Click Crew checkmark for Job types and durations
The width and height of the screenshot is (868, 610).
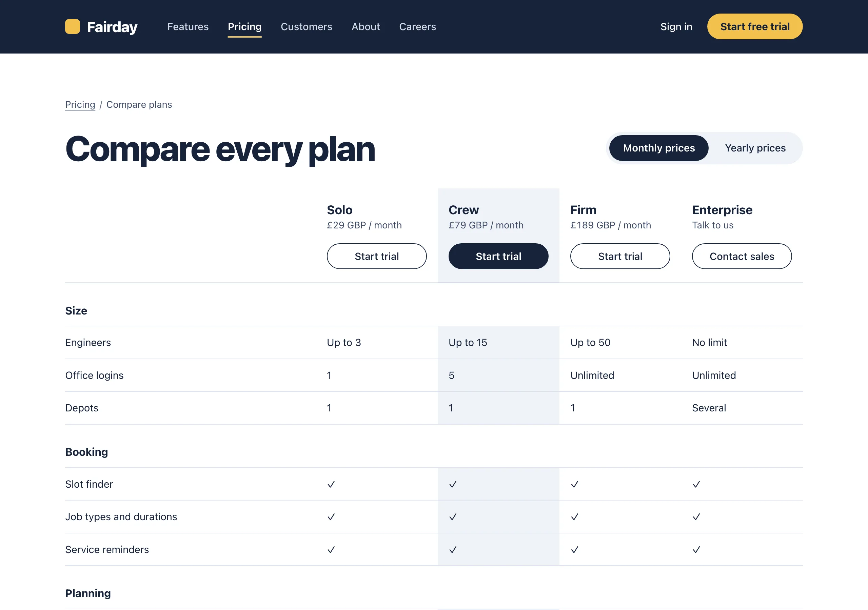coord(453,517)
